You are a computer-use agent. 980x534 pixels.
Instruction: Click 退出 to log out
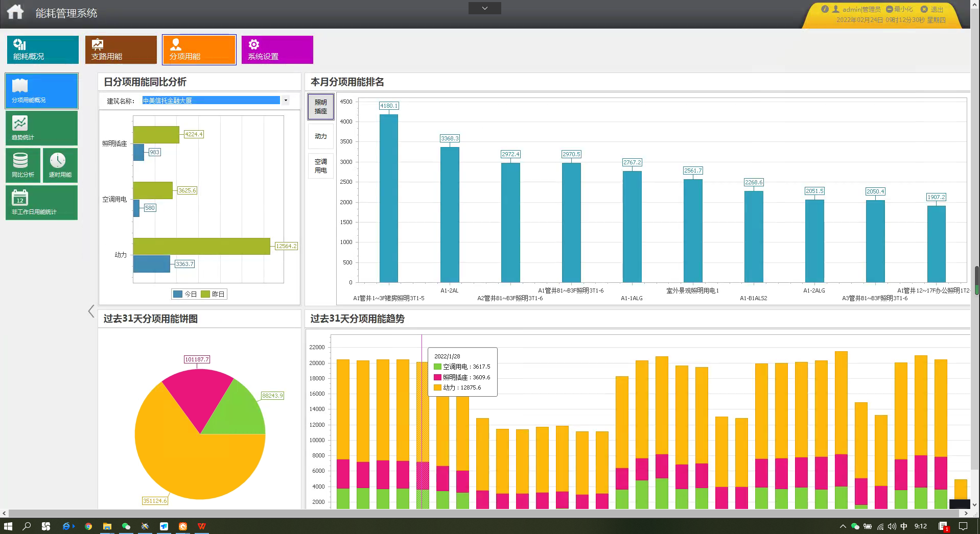point(932,9)
